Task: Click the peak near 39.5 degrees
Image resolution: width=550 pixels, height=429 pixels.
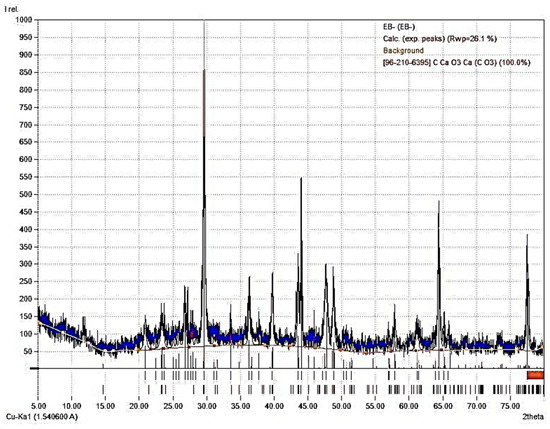Action: 272,274
